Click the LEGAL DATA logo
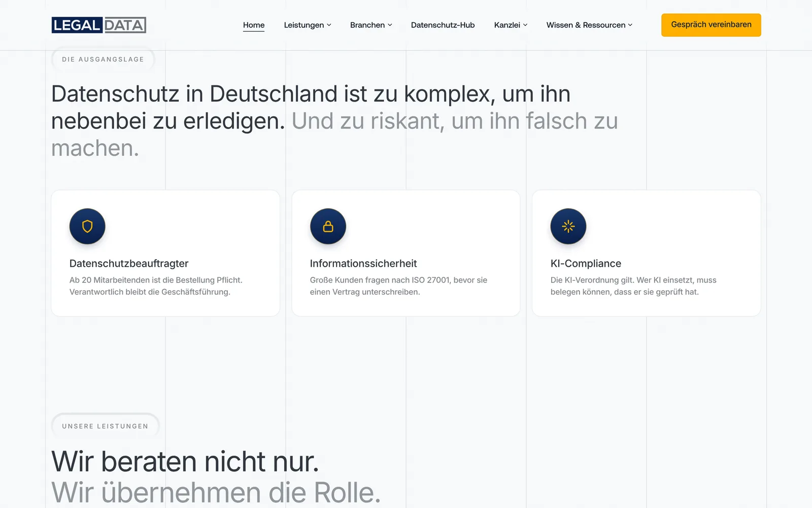 99,25
